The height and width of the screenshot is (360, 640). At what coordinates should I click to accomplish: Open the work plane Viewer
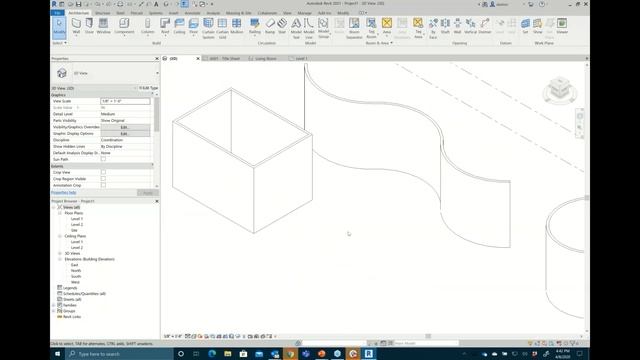(562, 26)
